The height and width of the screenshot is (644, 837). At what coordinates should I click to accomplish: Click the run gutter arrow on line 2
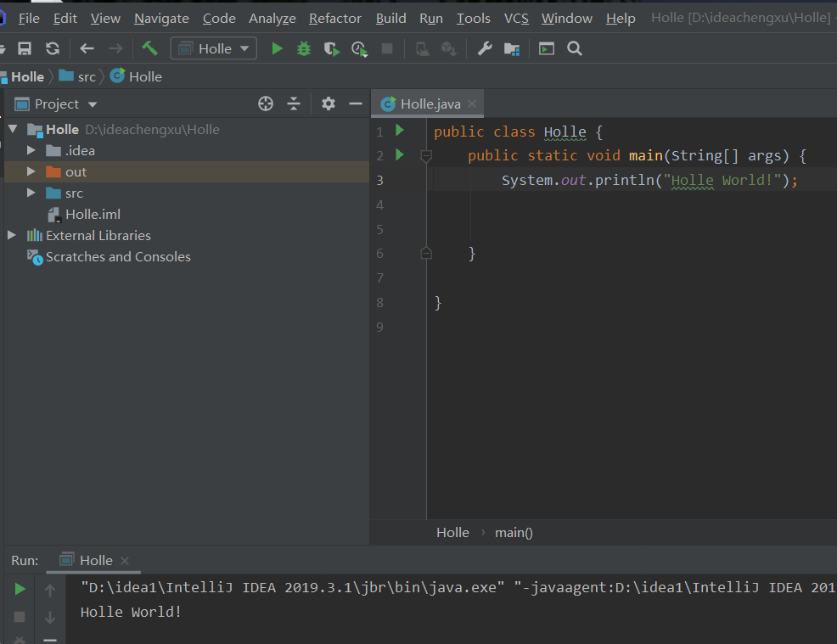click(x=399, y=154)
